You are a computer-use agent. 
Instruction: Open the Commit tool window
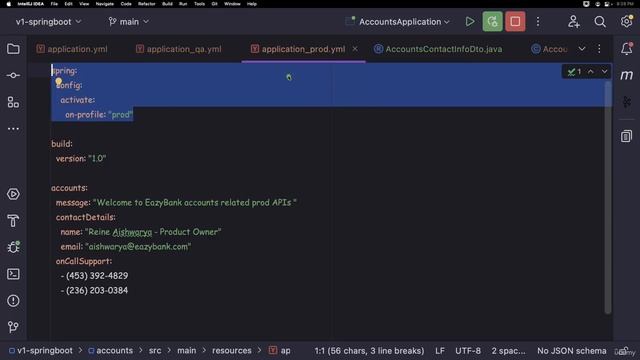[x=13, y=76]
